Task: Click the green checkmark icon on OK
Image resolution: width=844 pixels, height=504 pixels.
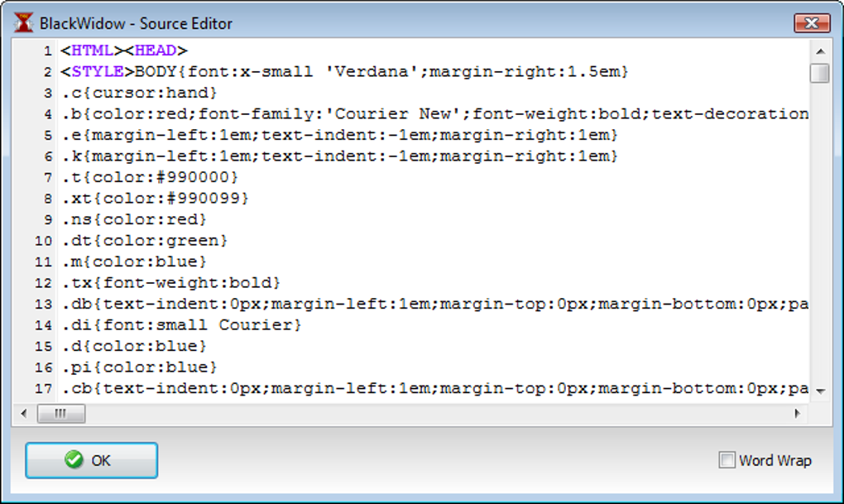Action: [x=74, y=460]
